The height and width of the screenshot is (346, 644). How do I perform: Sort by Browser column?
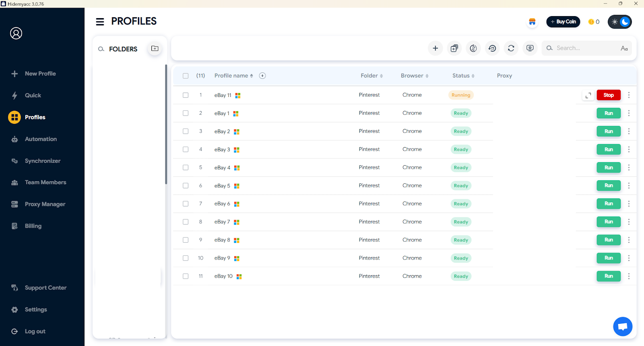(415, 76)
